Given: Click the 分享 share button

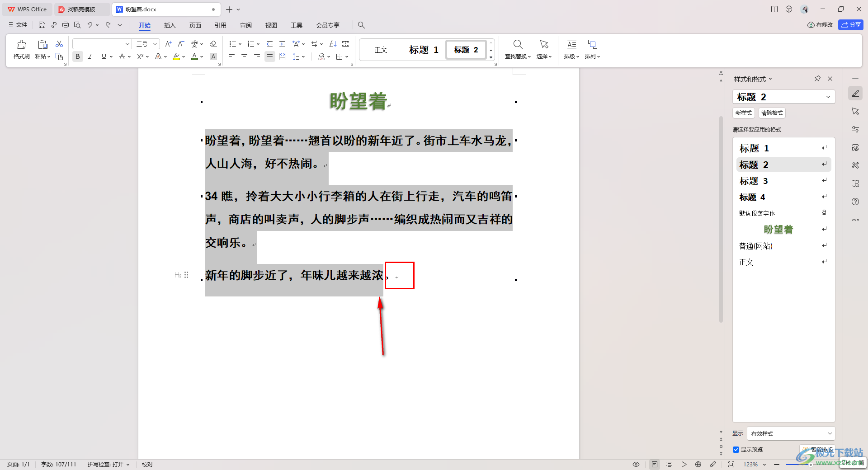Looking at the screenshot, I should click(851, 25).
